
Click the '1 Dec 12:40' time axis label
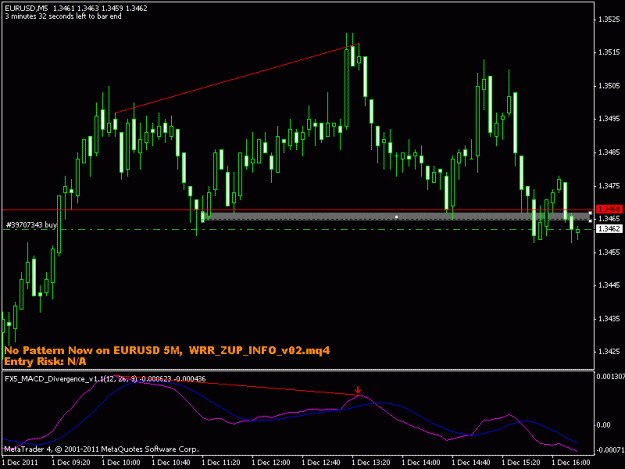321,462
